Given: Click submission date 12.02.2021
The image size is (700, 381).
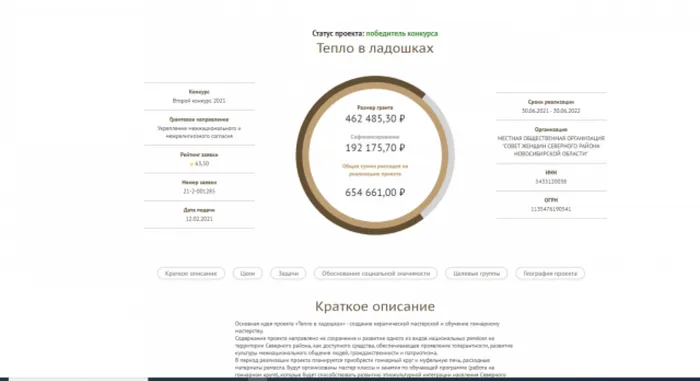Looking at the screenshot, I should click(x=199, y=219).
